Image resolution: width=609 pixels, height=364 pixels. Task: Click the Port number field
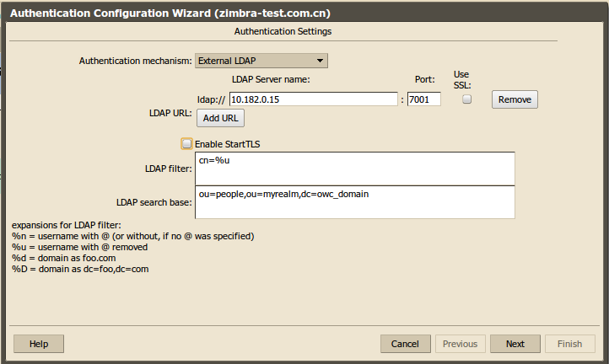(423, 99)
